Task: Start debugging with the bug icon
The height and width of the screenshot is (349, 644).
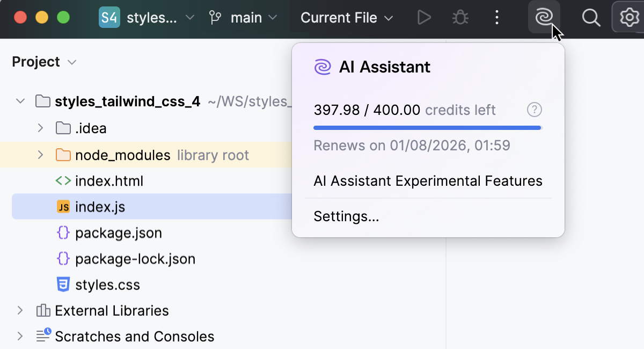Action: click(x=460, y=18)
